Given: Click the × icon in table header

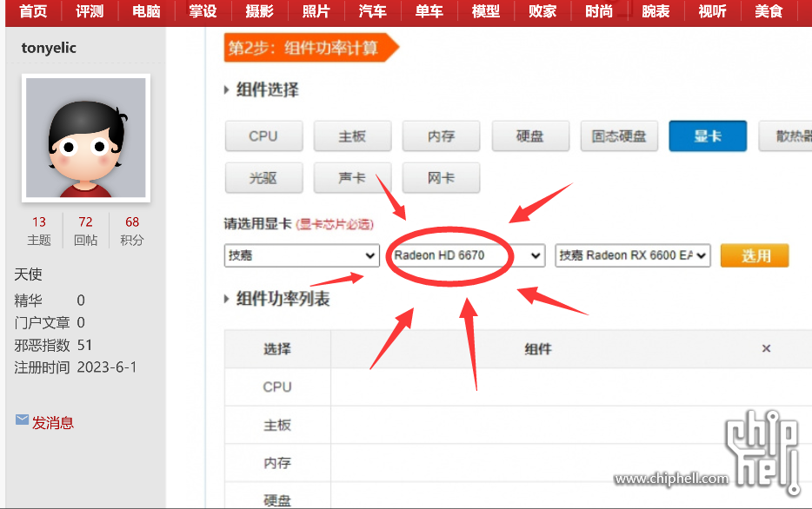Looking at the screenshot, I should pos(767,348).
